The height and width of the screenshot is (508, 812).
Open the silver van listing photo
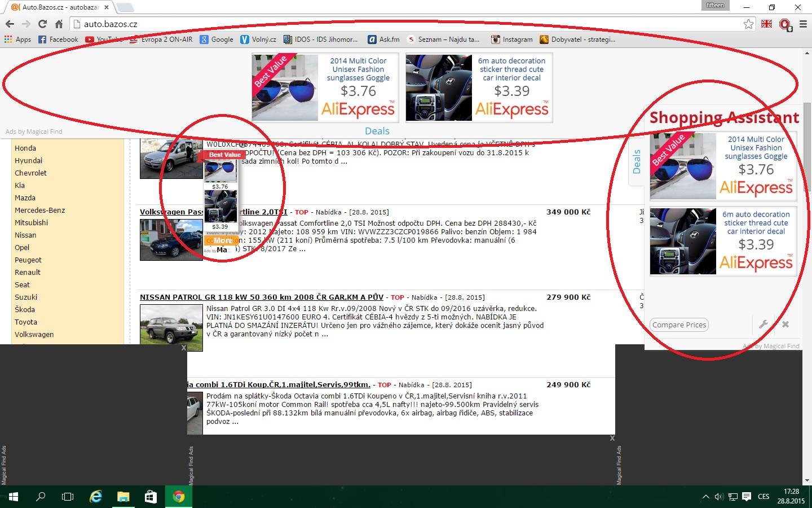(x=171, y=159)
